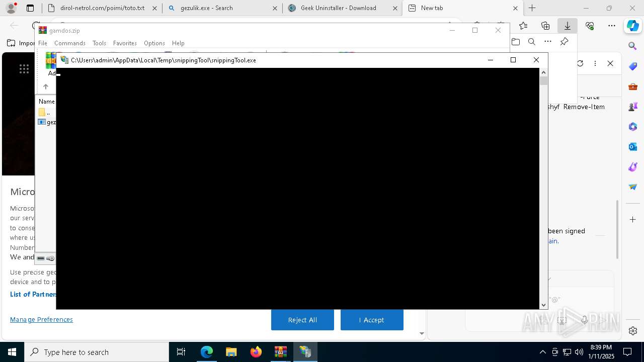Close the gezulik.exe Search tab

(275, 8)
